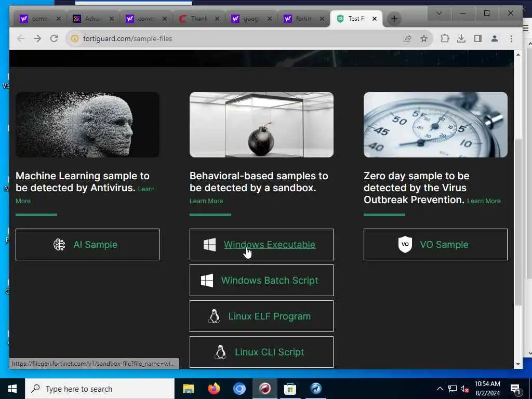
Task: Open the blue circular Chromium taskbar icon
Action: pyautogui.click(x=239, y=389)
